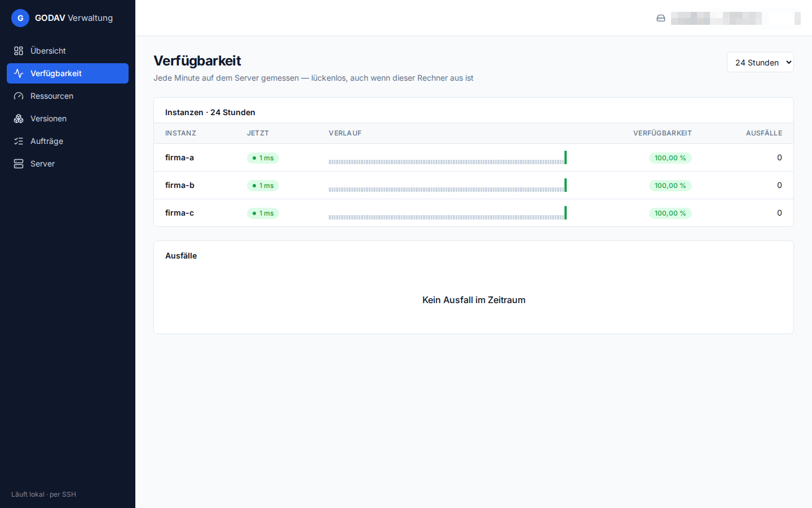
Task: Open the 24 Stunden time range dropdown
Action: click(x=760, y=62)
